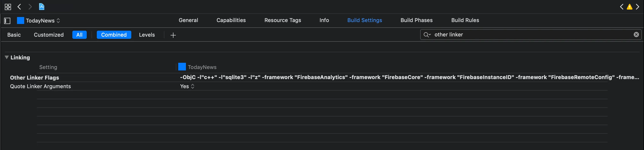Collapse the Linking section
The image size is (644, 150).
click(7, 57)
